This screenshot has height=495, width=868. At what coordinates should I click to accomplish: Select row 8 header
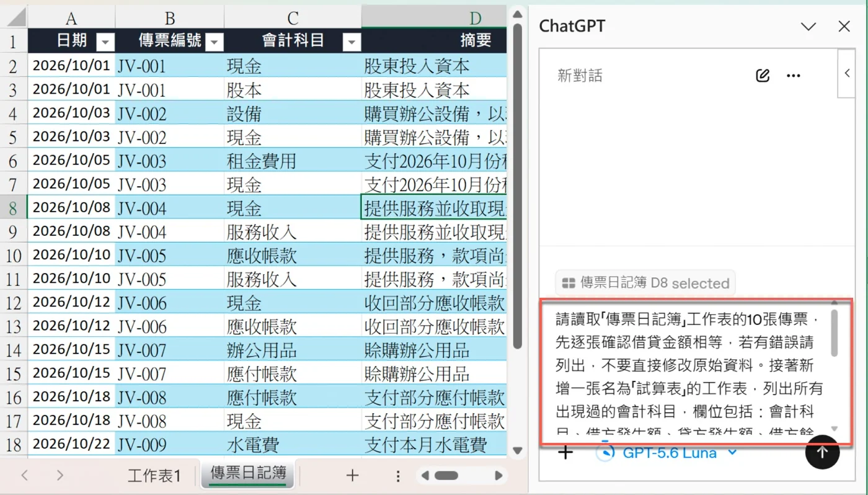click(x=14, y=207)
